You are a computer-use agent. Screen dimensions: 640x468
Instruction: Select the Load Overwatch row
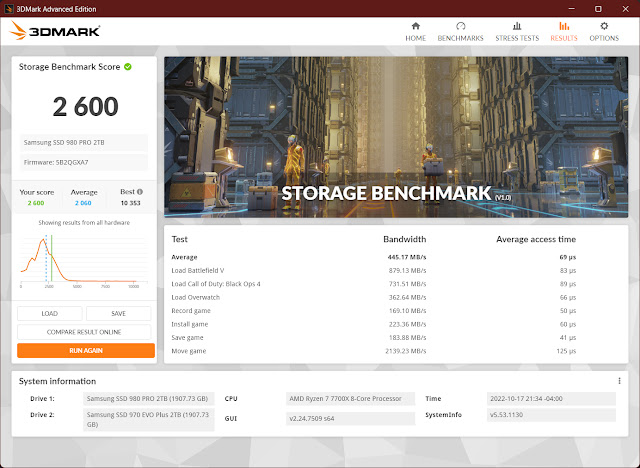373,297
